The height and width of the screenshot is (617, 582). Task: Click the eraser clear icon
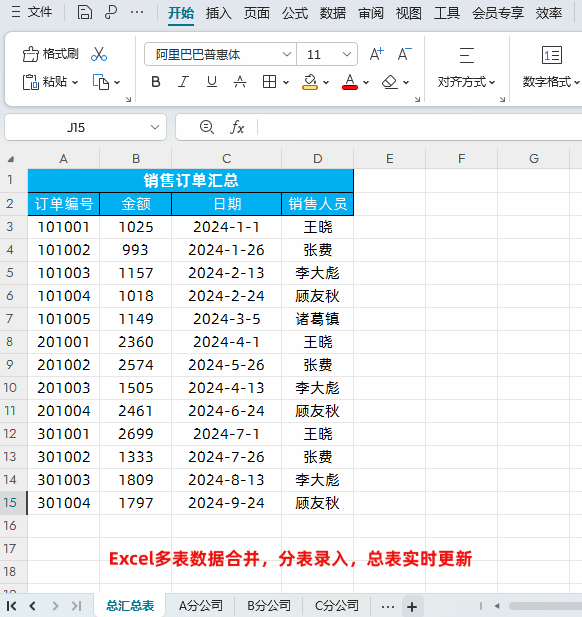pyautogui.click(x=390, y=82)
